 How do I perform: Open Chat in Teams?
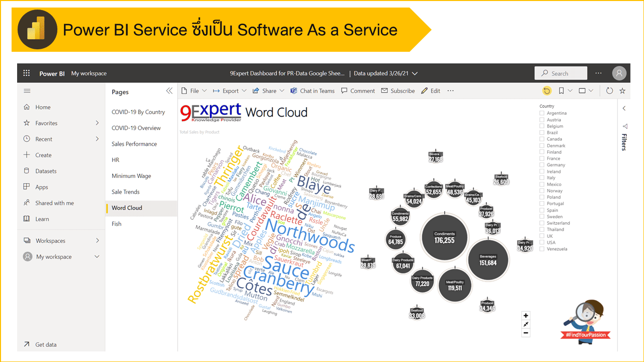tap(317, 90)
